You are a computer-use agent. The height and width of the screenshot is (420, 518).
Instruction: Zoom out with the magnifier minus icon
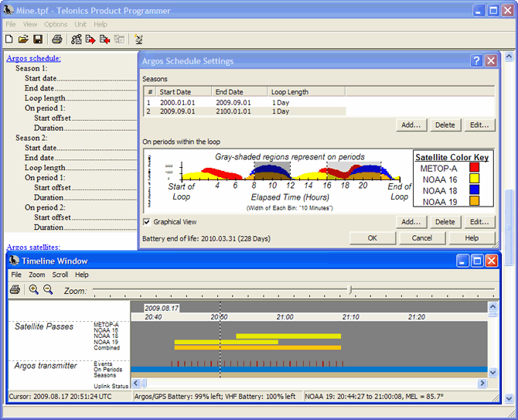point(48,290)
